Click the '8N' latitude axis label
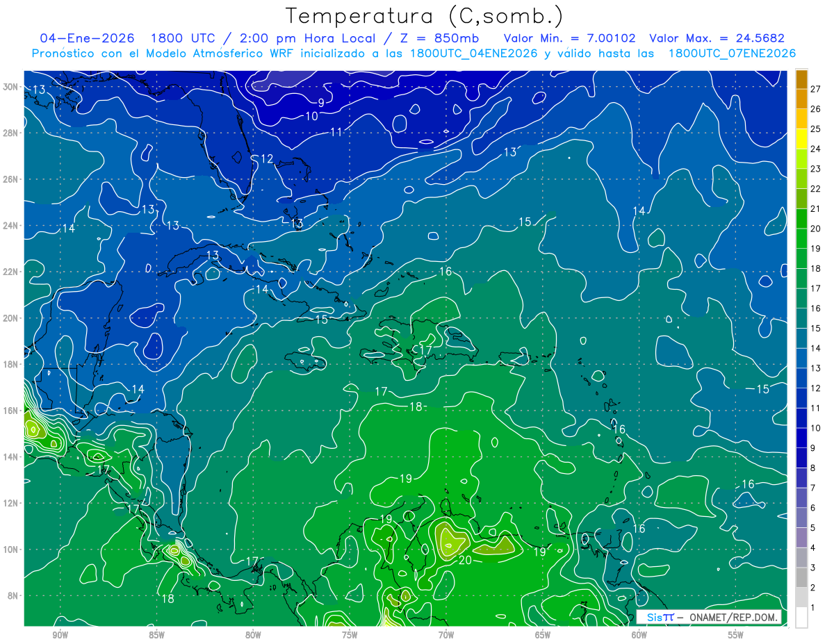The image size is (834, 644). click(x=13, y=595)
